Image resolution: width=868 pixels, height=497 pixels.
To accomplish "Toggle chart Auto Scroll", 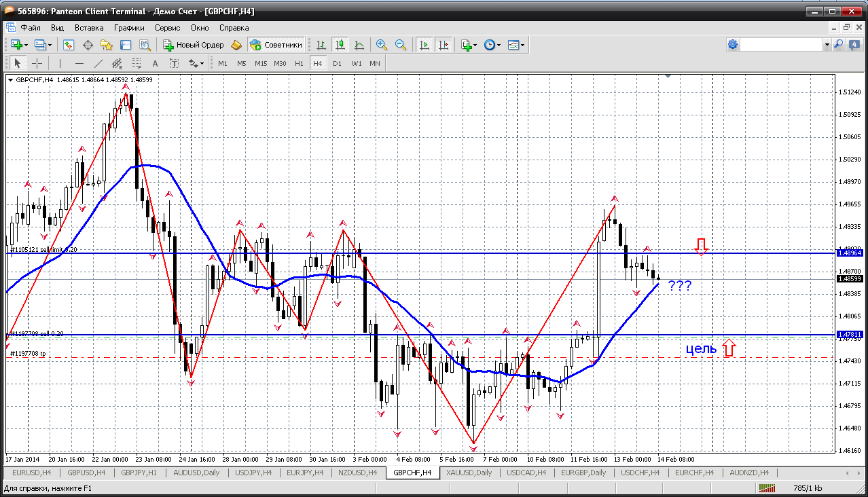I will click(x=424, y=45).
